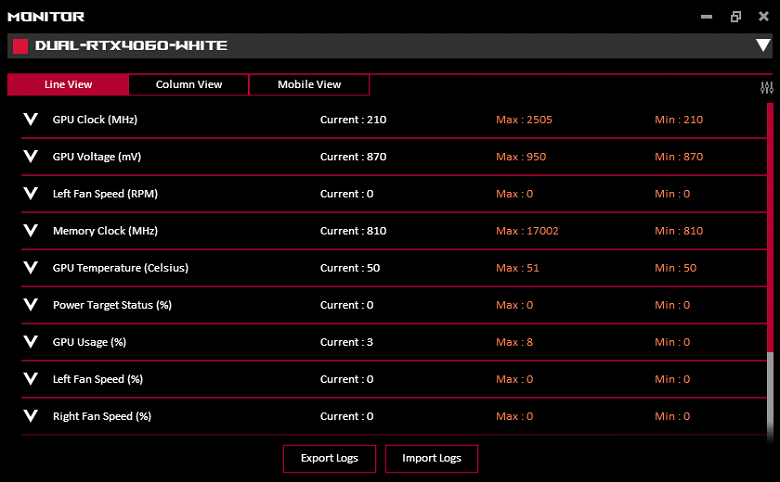Image resolution: width=780 pixels, height=482 pixels.
Task: Click GPU Temperature 'Min : 50' value
Action: [676, 268]
